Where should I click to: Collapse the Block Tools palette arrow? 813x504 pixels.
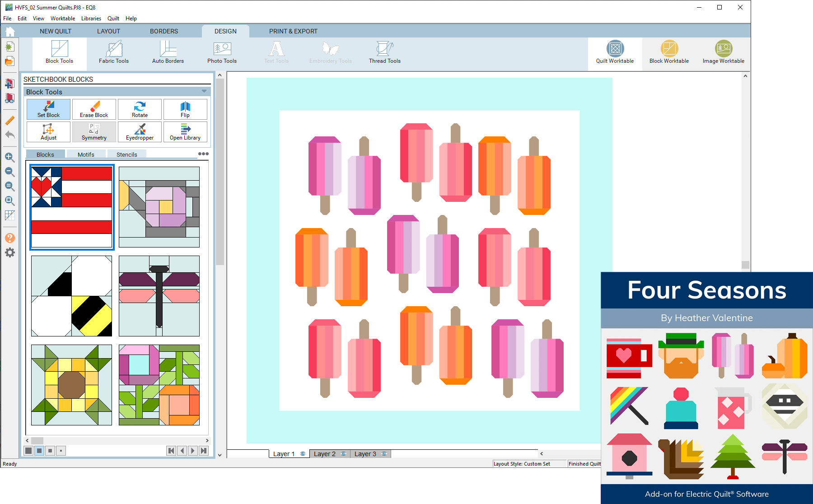[x=204, y=92]
